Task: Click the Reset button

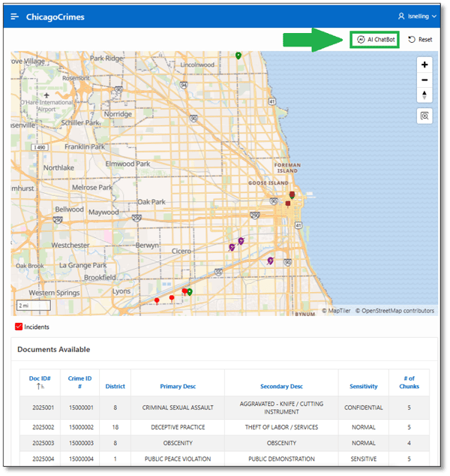Action: (x=420, y=39)
